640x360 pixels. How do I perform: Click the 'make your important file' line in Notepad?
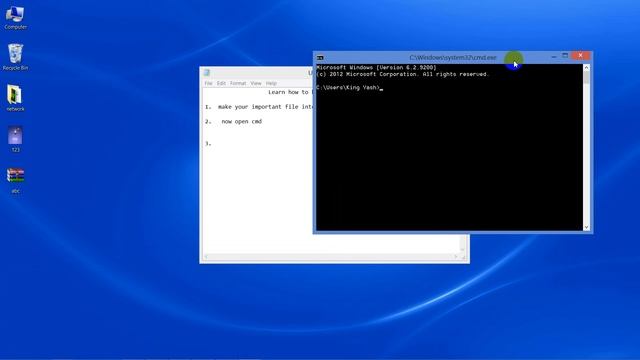coord(265,107)
